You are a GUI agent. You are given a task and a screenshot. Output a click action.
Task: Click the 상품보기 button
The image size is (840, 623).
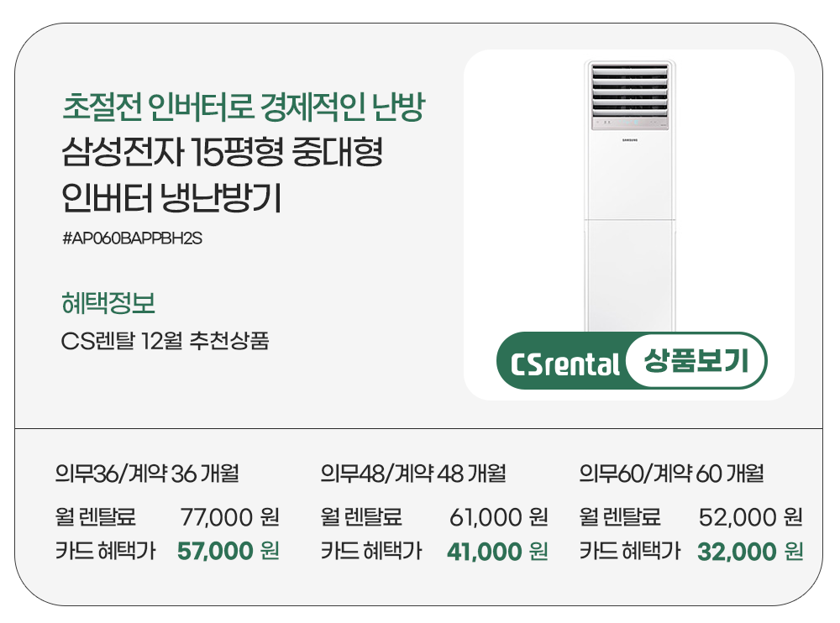(695, 361)
